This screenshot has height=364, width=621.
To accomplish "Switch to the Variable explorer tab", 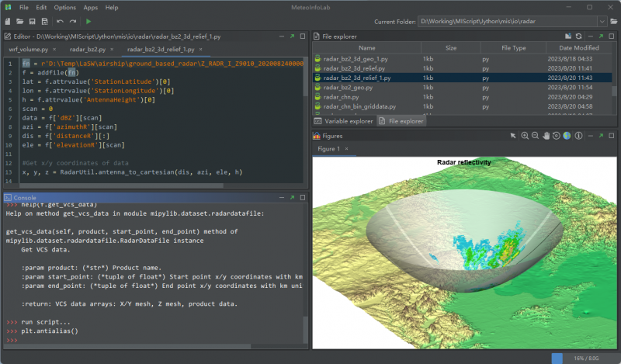I will coord(344,121).
